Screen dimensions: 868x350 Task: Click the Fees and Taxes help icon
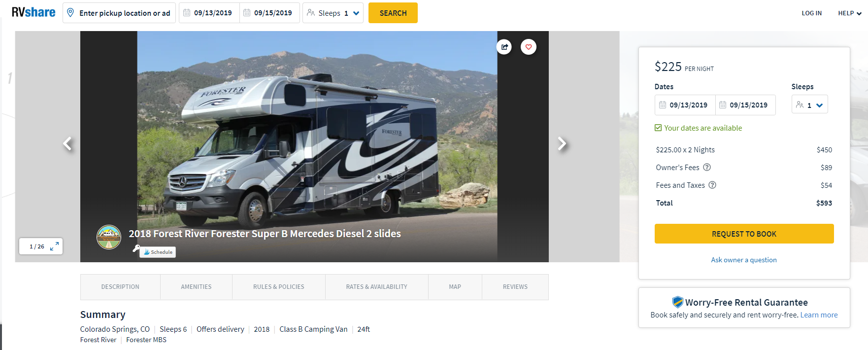pos(712,185)
